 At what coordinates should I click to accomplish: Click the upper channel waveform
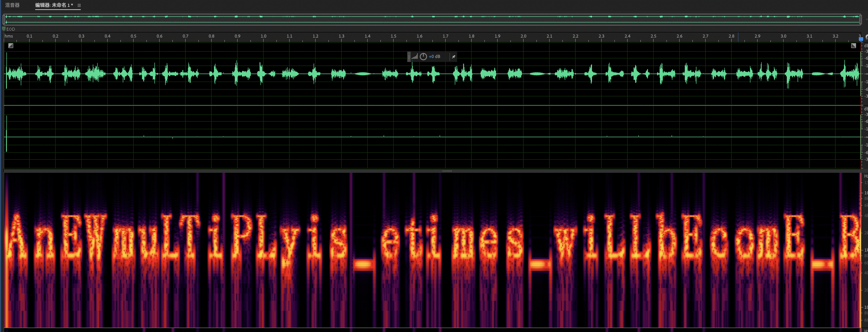coord(432,74)
